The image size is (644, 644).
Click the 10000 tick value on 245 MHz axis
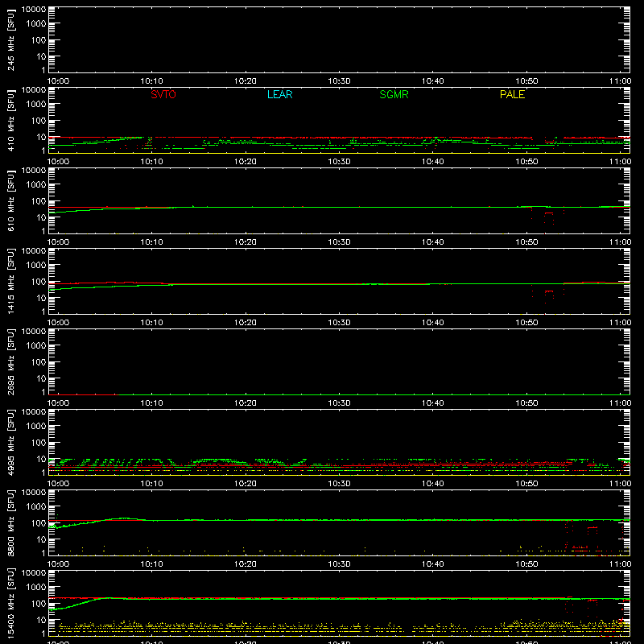(34, 9)
